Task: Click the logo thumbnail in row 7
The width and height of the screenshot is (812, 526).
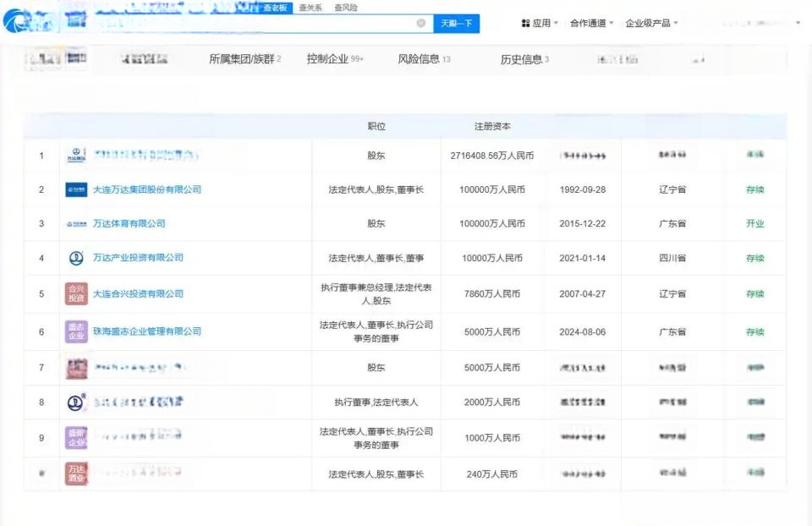Action: (76, 368)
